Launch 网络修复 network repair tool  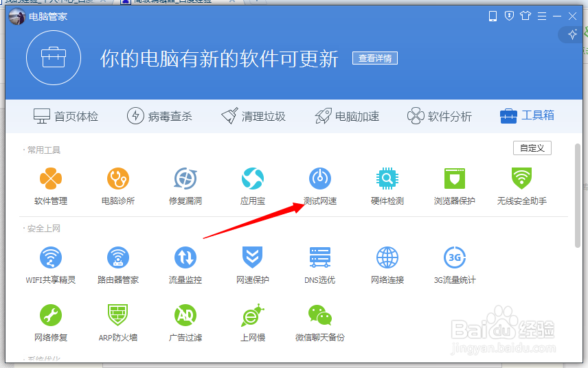(51, 323)
